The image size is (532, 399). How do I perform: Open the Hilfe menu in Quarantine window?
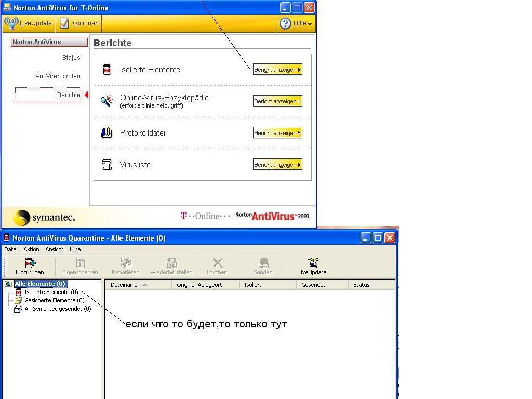(x=75, y=249)
